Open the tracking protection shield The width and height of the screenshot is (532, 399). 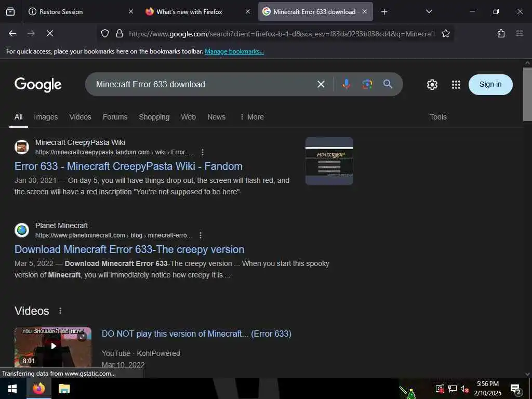click(105, 33)
